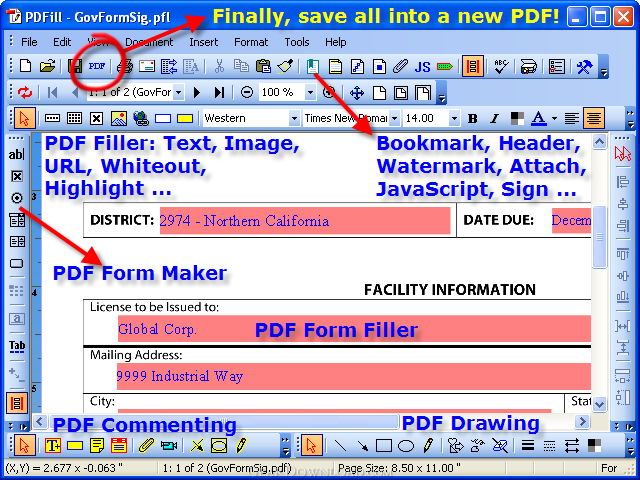640x480 pixels.
Task: Toggle the select arrow in drawing toolbar
Action: click(312, 445)
